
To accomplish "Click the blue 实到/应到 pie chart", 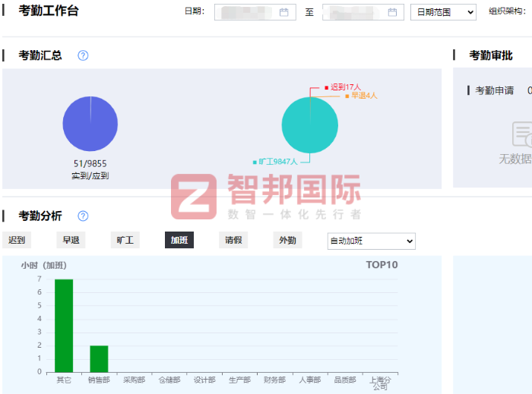I will 90,124.
